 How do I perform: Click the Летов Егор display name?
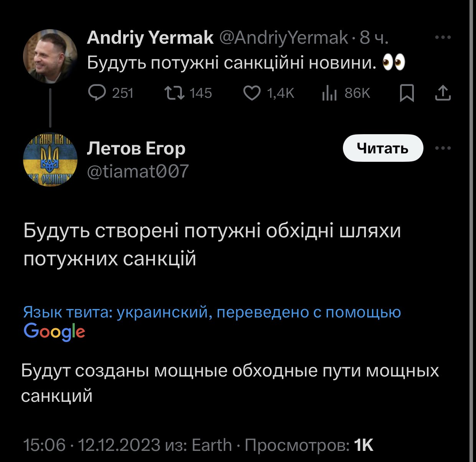coord(136,149)
